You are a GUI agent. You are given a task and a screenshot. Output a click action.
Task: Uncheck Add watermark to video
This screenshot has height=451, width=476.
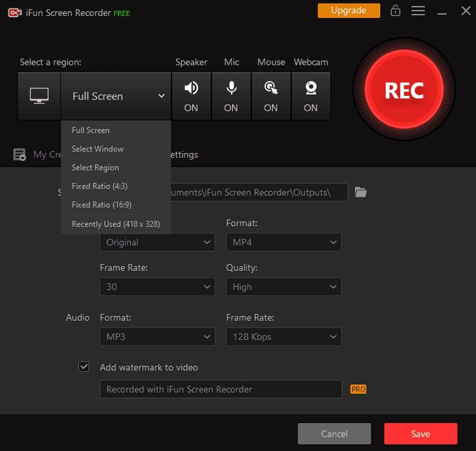pyautogui.click(x=84, y=367)
